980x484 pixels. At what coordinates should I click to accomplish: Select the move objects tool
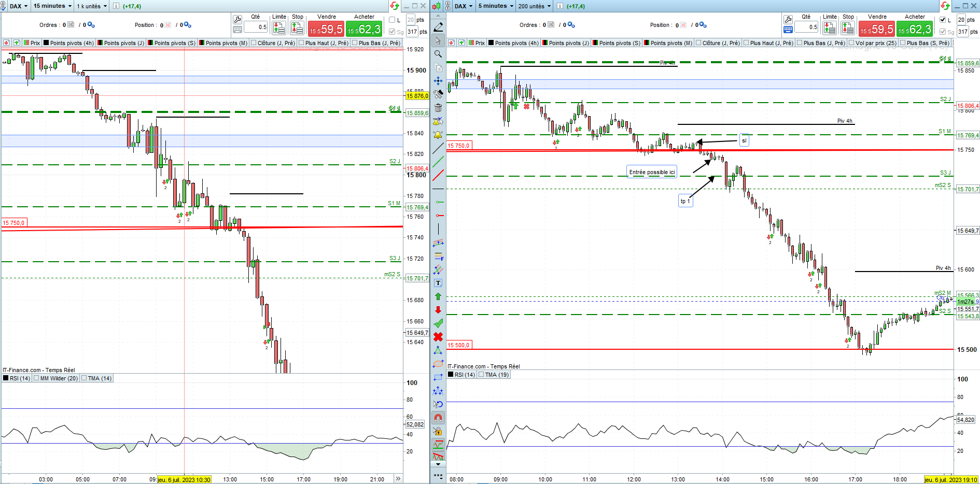point(438,81)
